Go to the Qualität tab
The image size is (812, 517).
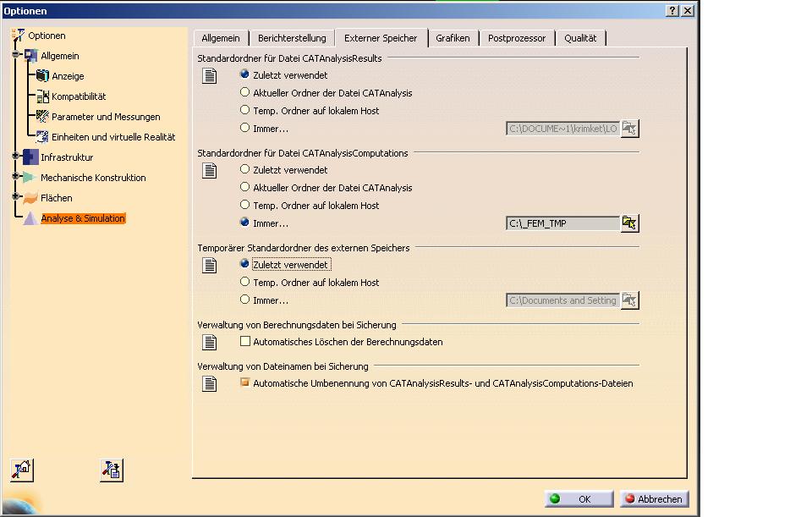pyautogui.click(x=580, y=38)
